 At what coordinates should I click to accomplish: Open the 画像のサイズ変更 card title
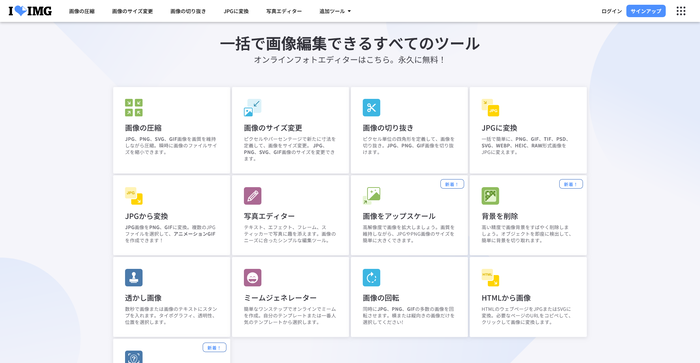(x=273, y=128)
